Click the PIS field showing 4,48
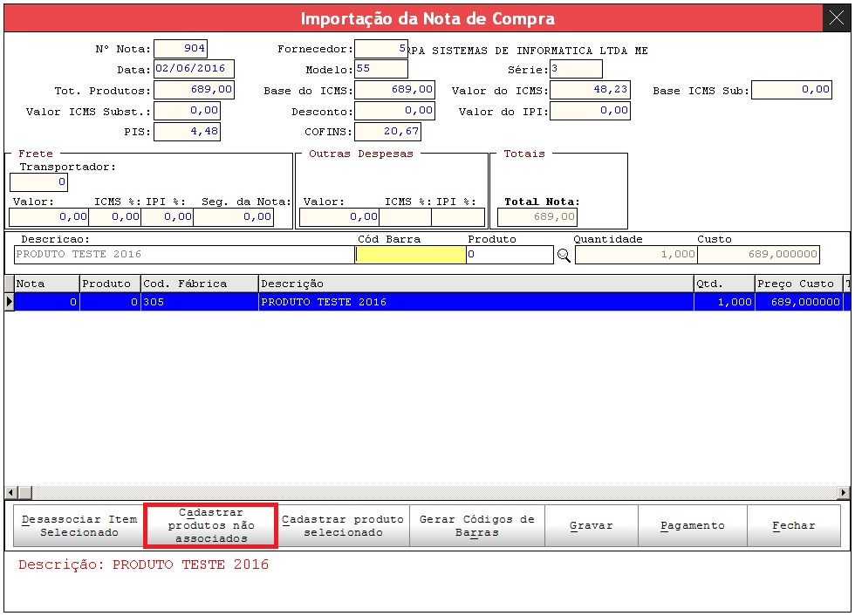The image size is (855, 616). pos(187,132)
